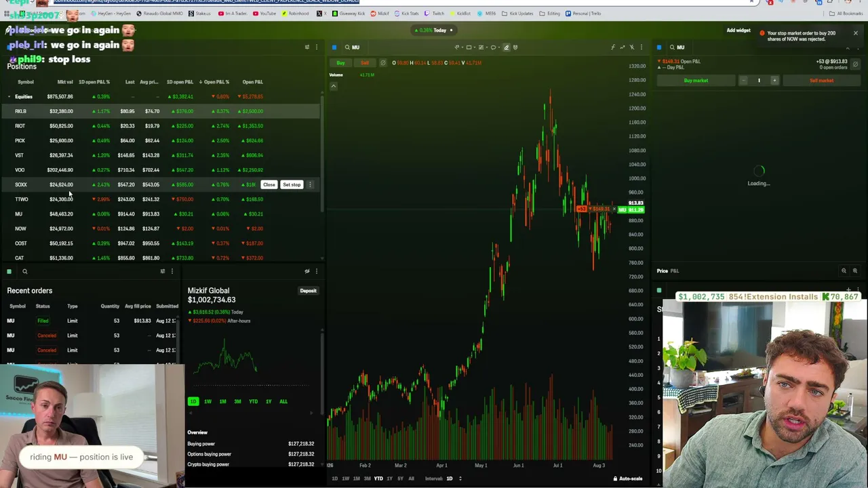The image size is (868, 488).
Task: Toggle account value visibility eye icon
Action: pyautogui.click(x=307, y=272)
